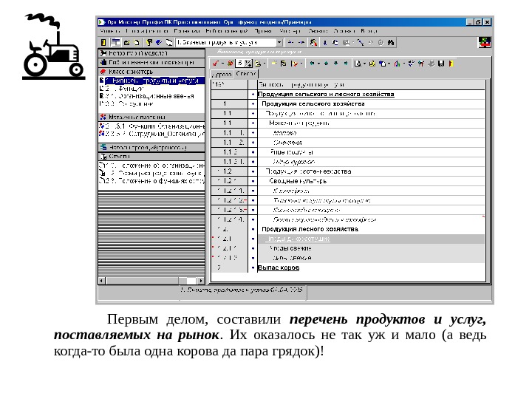Click the icon beside Классификаторы header
Viewport: 532px width, 399px height.
(x=103, y=72)
